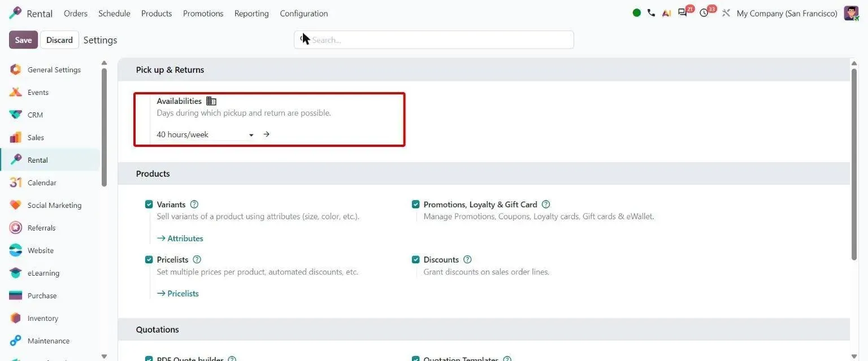The height and width of the screenshot is (361, 868).
Task: Click the Settings breadcrumb title
Action: coord(100,40)
